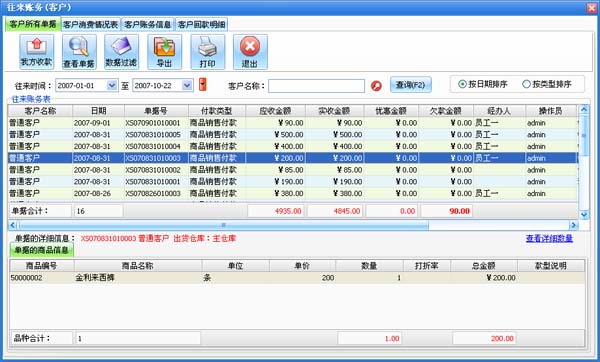
Task: Sort by 日期 column header
Action: 98,111
